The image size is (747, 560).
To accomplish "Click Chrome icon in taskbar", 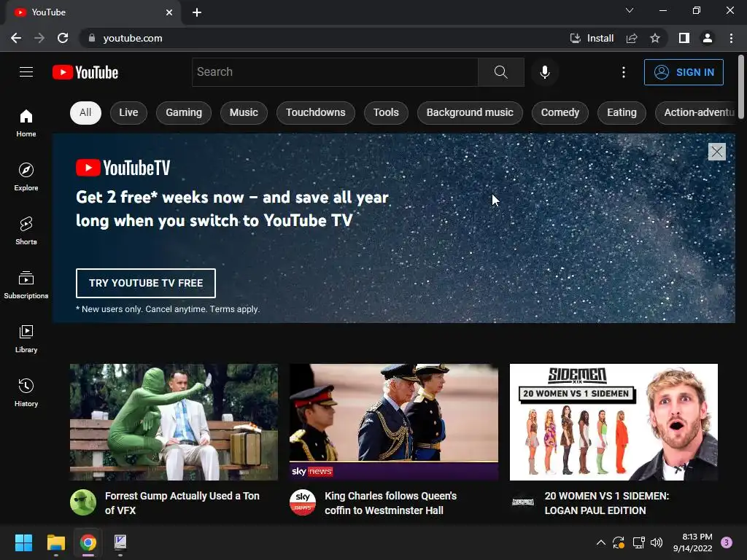I will click(x=88, y=542).
